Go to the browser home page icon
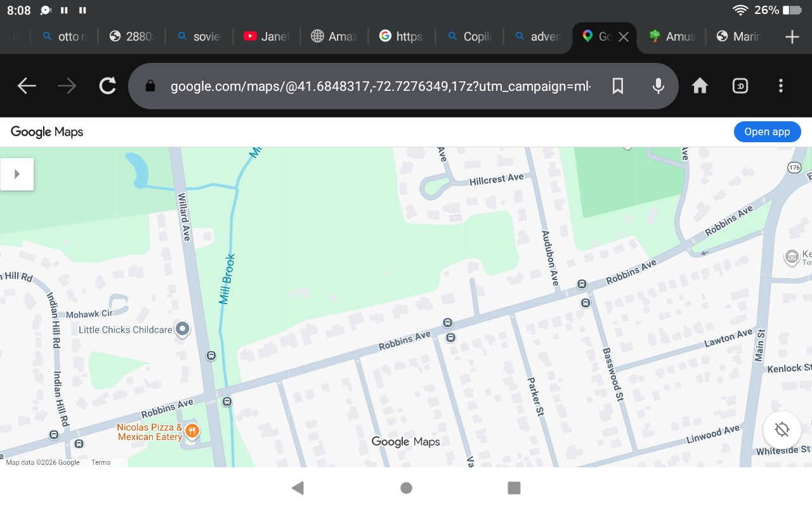Image resolution: width=812 pixels, height=508 pixels. click(x=700, y=86)
